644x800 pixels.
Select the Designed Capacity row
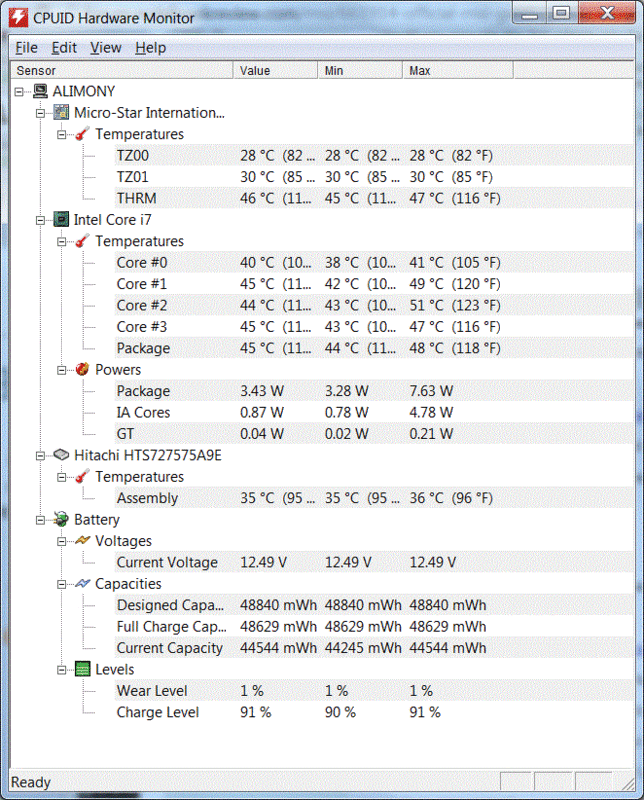[375, 606]
